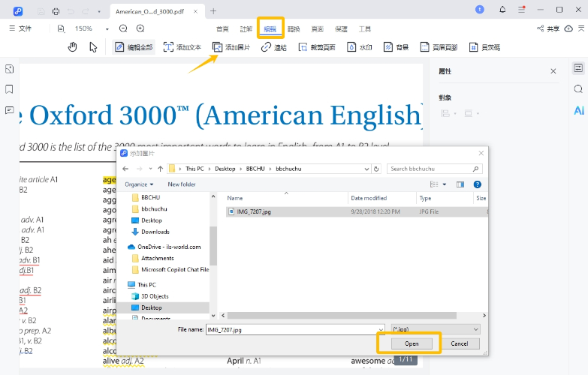The height and width of the screenshot is (375, 588).
Task: Open the search icon on right sidebar
Action: point(578,88)
